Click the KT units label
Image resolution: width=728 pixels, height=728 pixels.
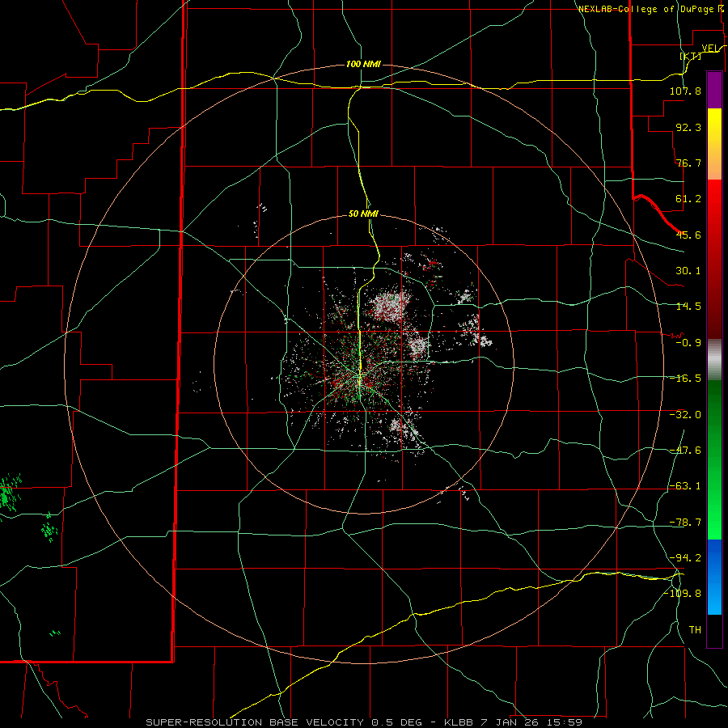[x=691, y=56]
